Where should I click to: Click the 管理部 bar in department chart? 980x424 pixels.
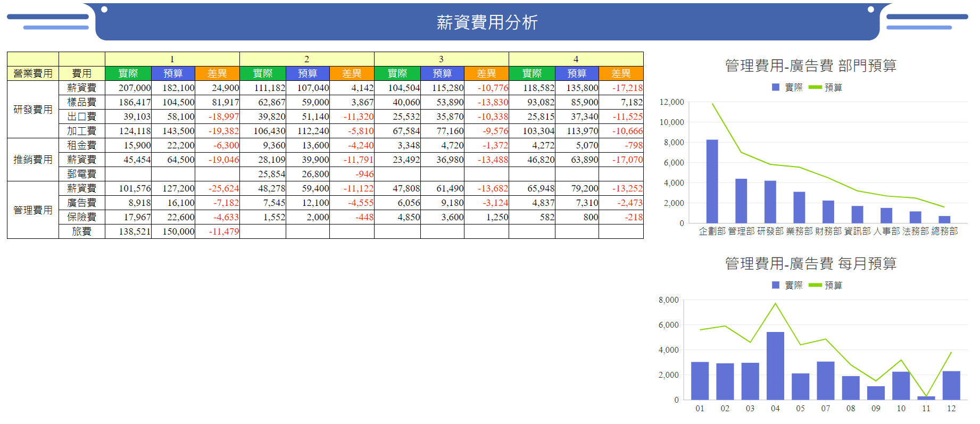coord(741,201)
